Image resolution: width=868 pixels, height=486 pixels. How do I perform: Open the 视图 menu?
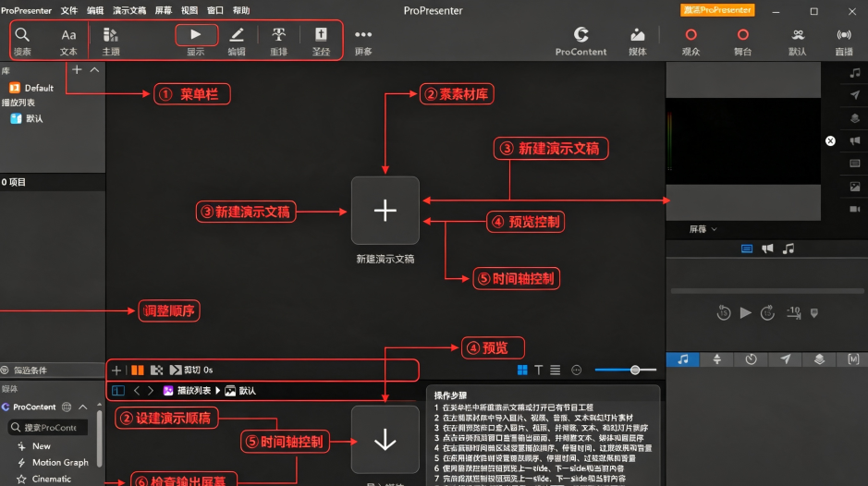(189, 10)
